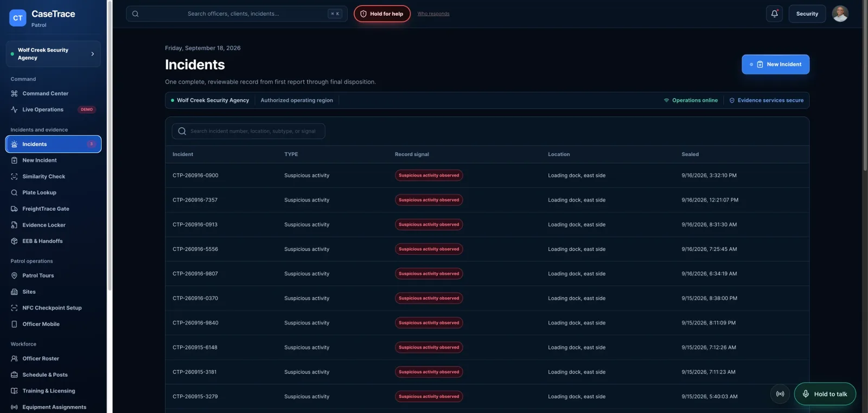Open incident CTP-260915-3279

tap(487, 397)
